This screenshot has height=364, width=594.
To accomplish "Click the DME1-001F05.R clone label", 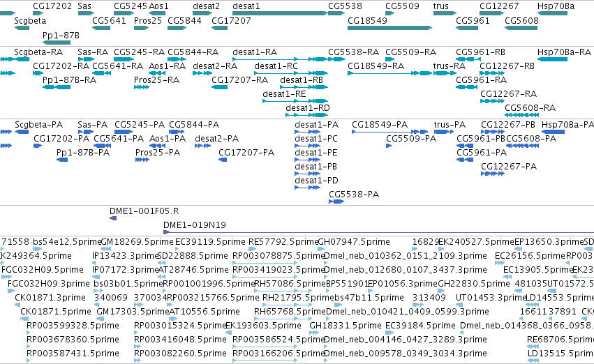I will [144, 211].
